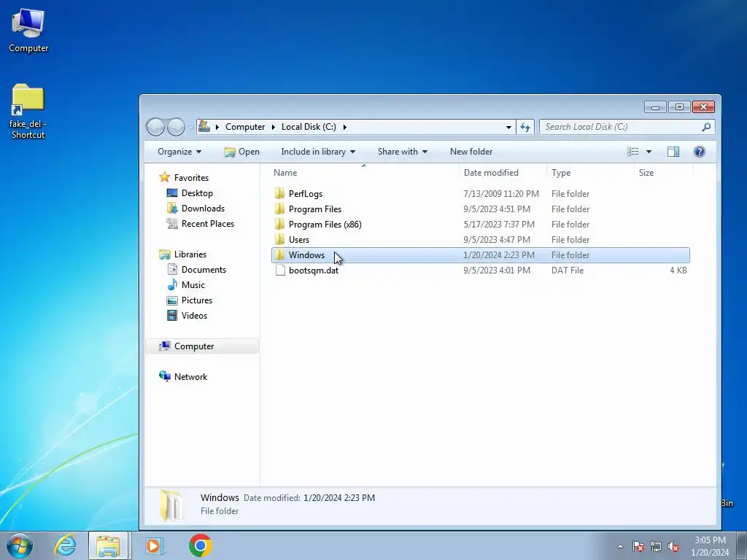747x560 pixels.
Task: Click Open button in toolbar
Action: click(242, 152)
